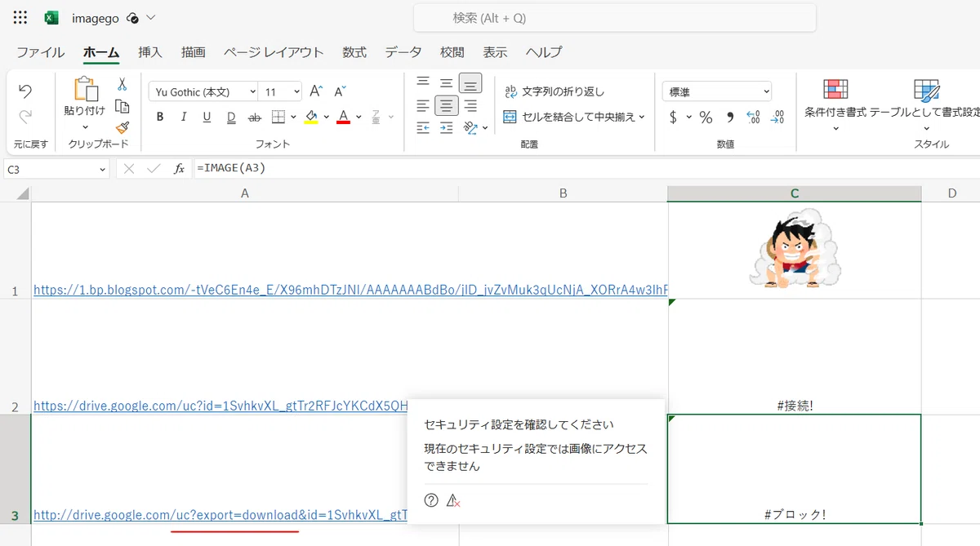The image size is (980, 546).
Task: Click the help question mark in popup
Action: 431,500
